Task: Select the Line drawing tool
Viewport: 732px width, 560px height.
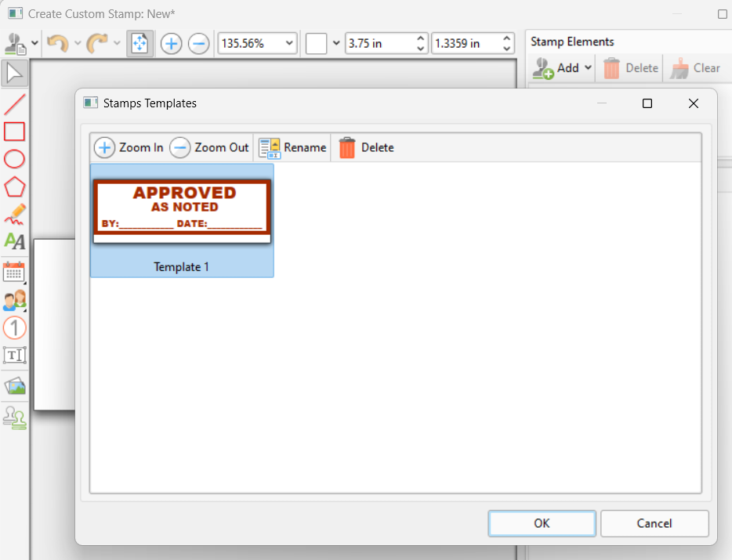Action: point(14,103)
